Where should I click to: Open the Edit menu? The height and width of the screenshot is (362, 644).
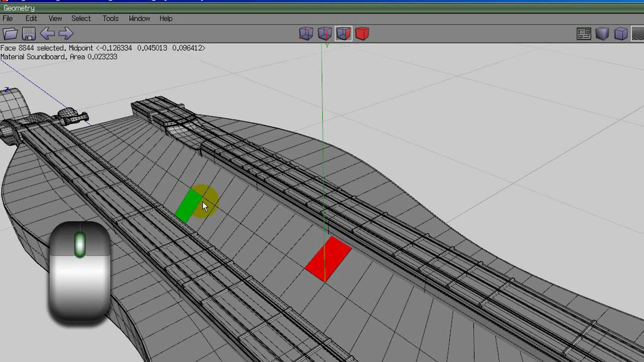[x=31, y=19]
